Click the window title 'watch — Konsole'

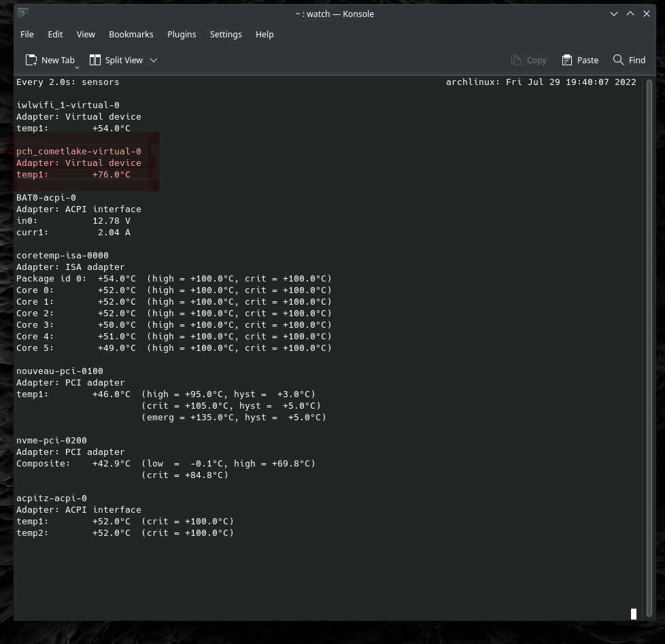(340, 14)
